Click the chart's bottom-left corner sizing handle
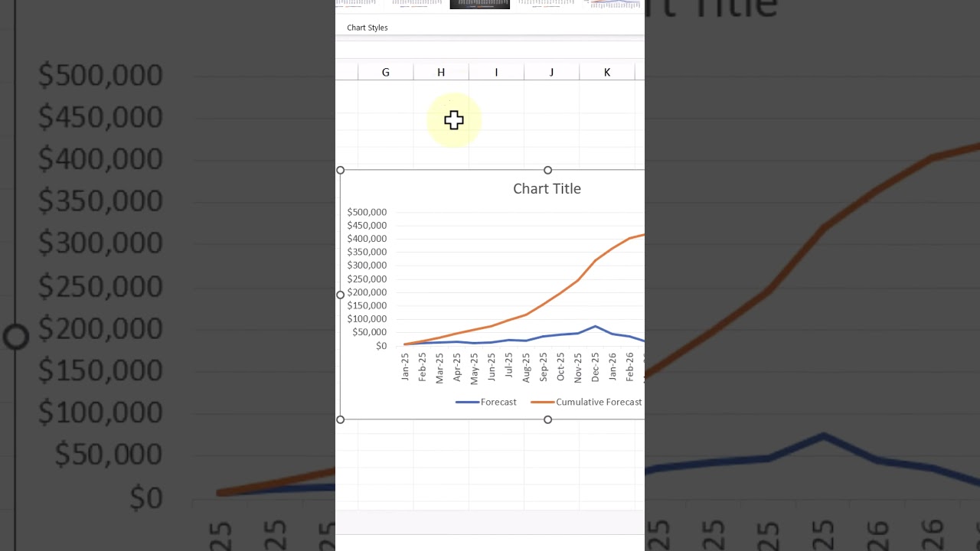This screenshot has height=551, width=980. pos(341,419)
